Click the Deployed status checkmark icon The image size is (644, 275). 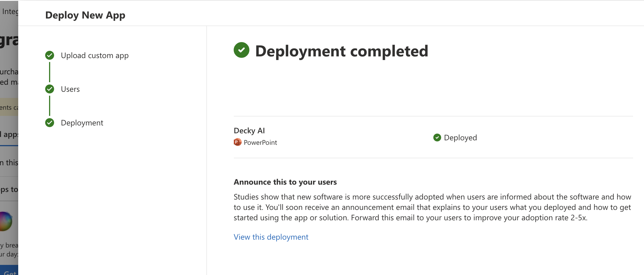pyautogui.click(x=437, y=137)
